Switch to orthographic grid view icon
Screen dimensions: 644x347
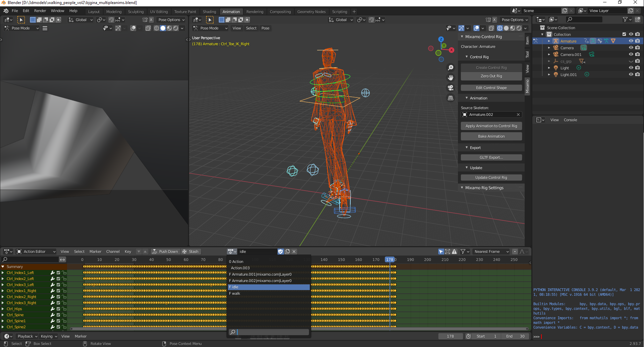pos(451,98)
